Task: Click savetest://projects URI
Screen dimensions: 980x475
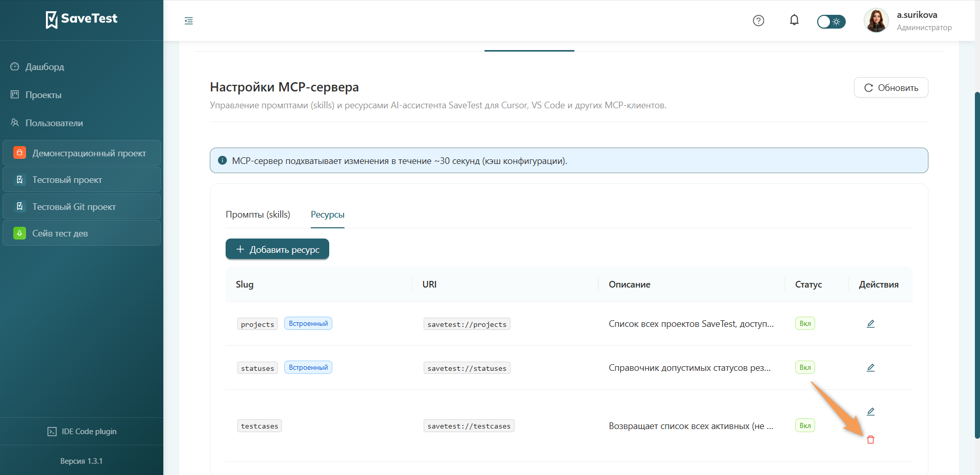Action: coord(467,324)
